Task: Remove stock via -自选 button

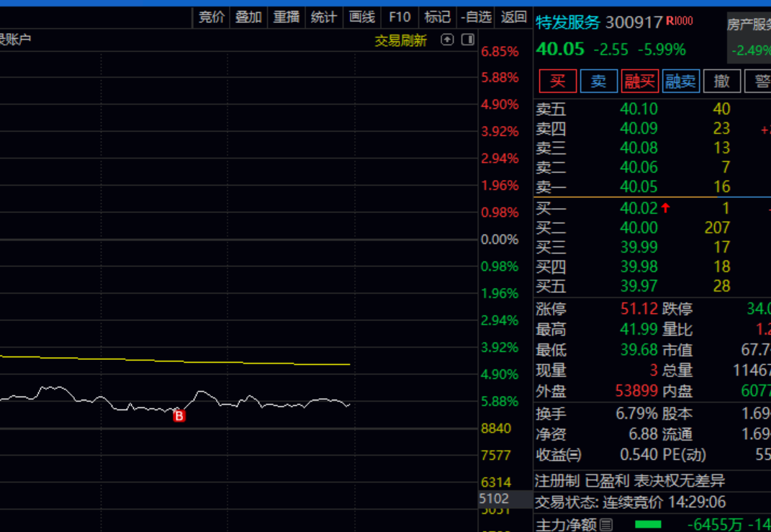Action: tap(476, 17)
